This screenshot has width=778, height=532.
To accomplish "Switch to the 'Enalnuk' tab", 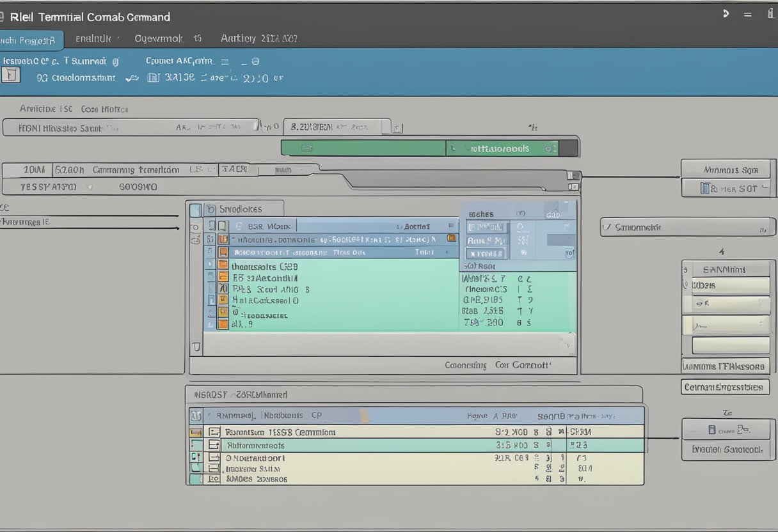I will coord(93,39).
